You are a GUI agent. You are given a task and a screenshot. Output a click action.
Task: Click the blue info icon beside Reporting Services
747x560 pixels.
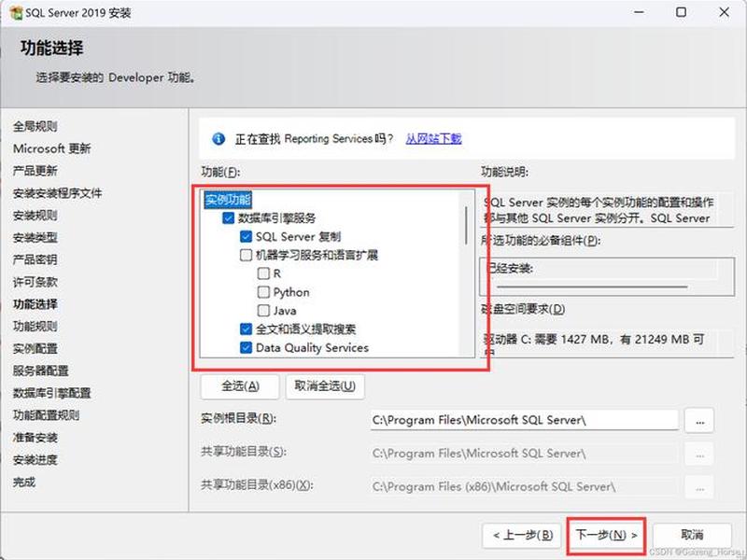point(218,138)
